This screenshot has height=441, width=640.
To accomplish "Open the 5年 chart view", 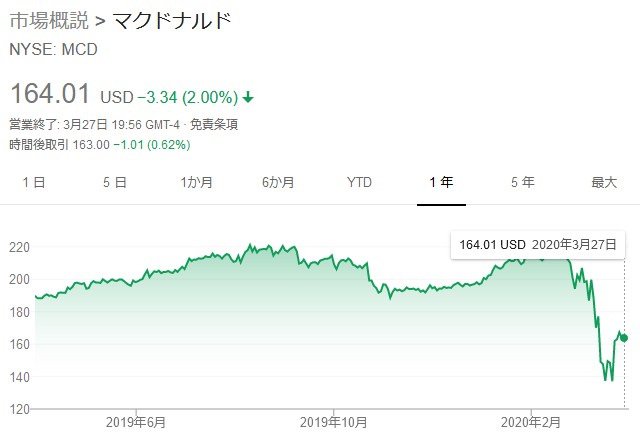I will 522,182.
